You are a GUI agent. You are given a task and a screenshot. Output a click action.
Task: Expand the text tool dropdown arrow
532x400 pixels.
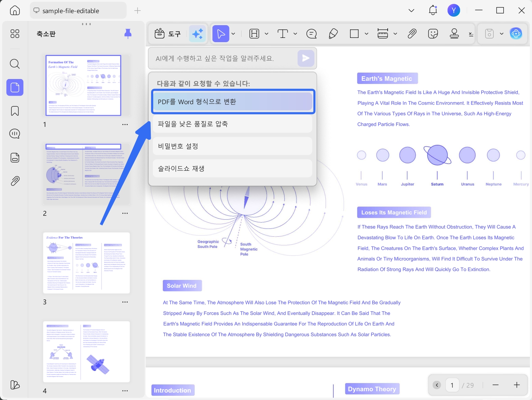pos(295,34)
